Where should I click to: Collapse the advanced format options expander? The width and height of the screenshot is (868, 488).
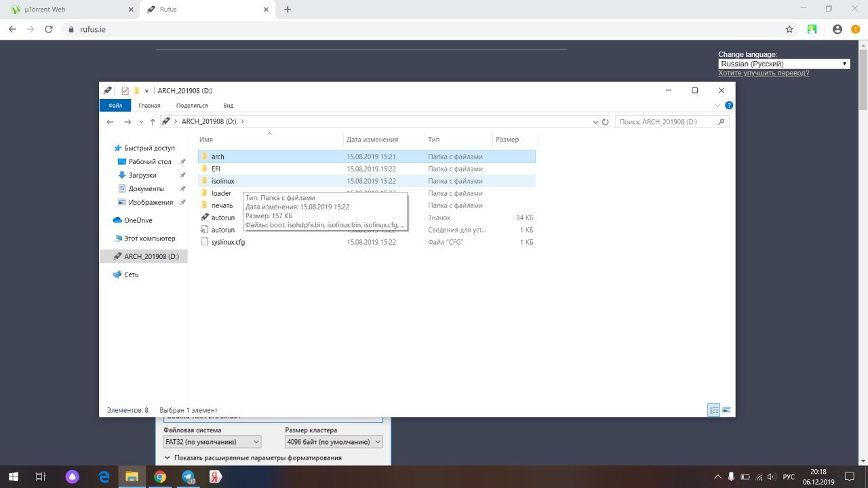[167, 457]
